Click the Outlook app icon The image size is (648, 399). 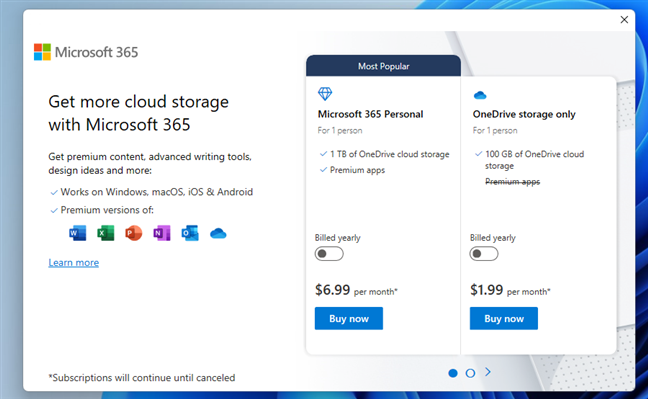[x=190, y=233]
